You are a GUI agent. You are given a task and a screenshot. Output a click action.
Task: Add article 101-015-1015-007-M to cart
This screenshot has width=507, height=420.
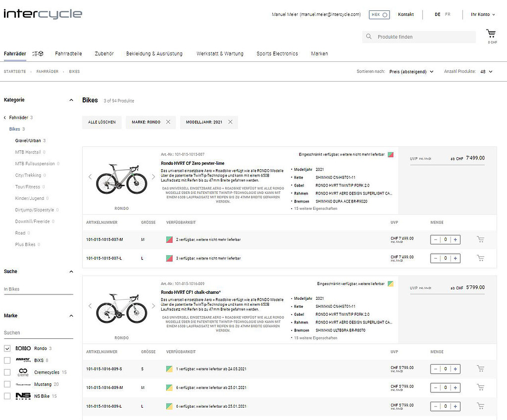coord(480,239)
